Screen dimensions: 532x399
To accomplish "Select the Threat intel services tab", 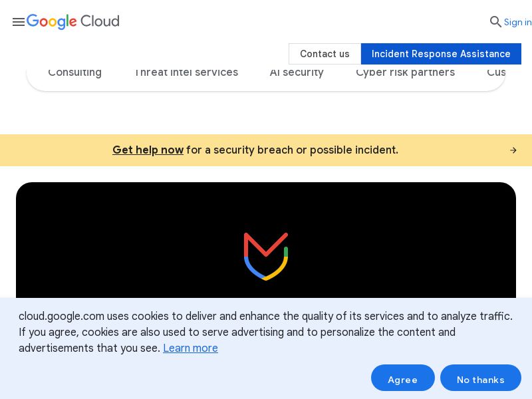I will click(x=186, y=73).
